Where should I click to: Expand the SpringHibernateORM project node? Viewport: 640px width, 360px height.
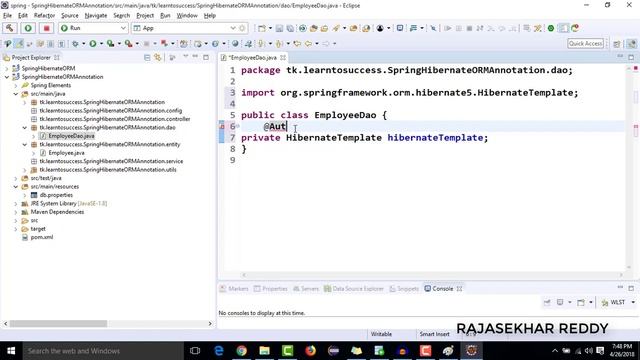[7, 68]
